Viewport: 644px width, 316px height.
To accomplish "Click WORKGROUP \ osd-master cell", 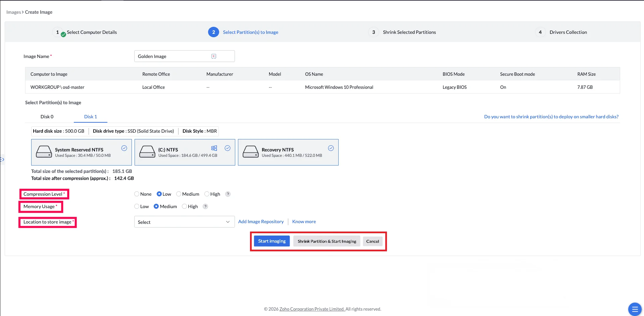I will point(57,87).
